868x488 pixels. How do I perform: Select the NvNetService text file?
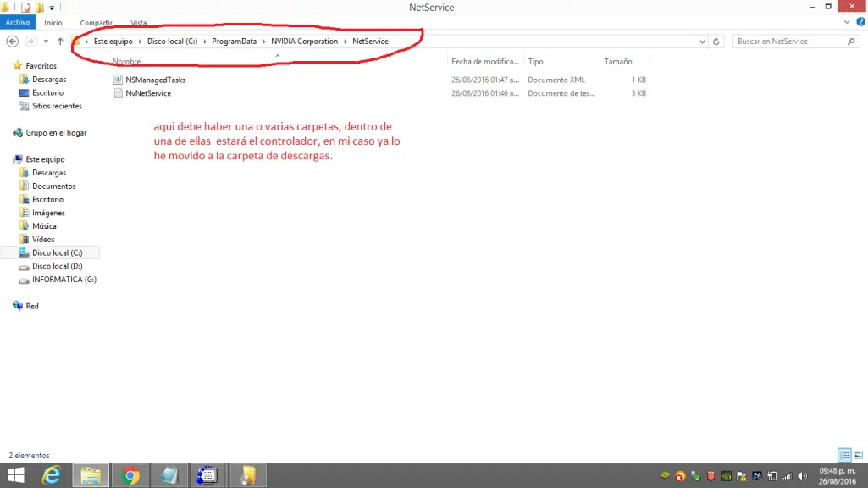pos(148,93)
